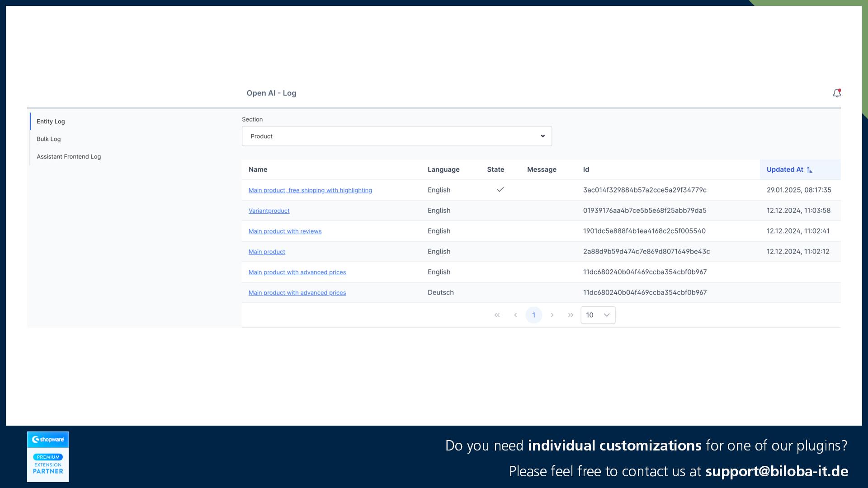
Task: Open Assistant Frontend Log section
Action: tap(69, 156)
